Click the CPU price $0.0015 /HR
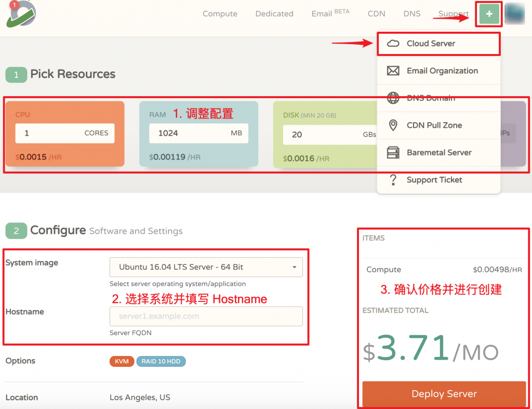 (38, 157)
